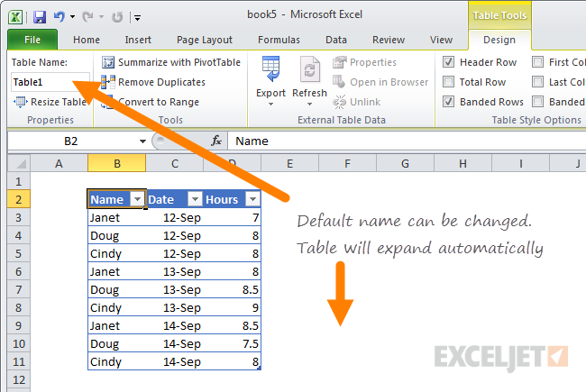
Task: Select the Hours value 9 cell
Action: [232, 308]
